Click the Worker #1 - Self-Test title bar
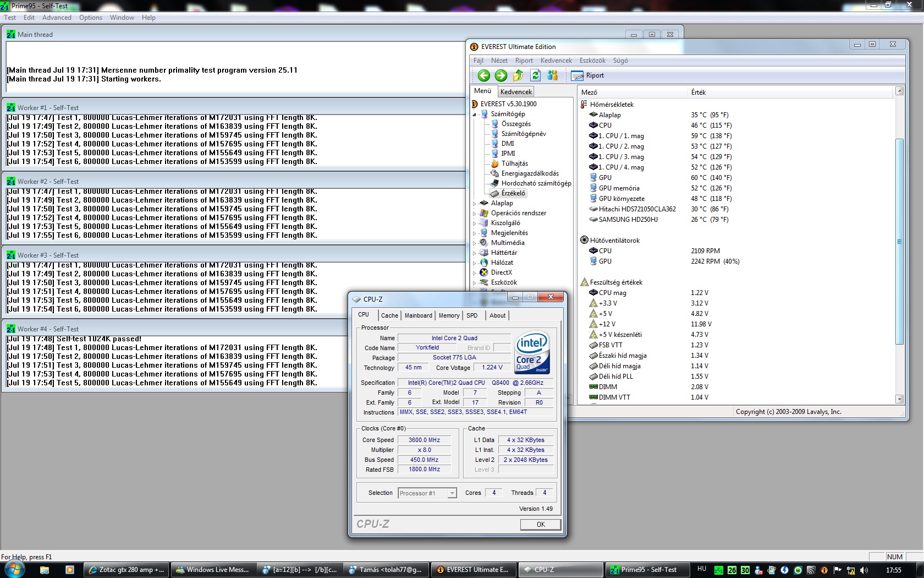 [234, 107]
